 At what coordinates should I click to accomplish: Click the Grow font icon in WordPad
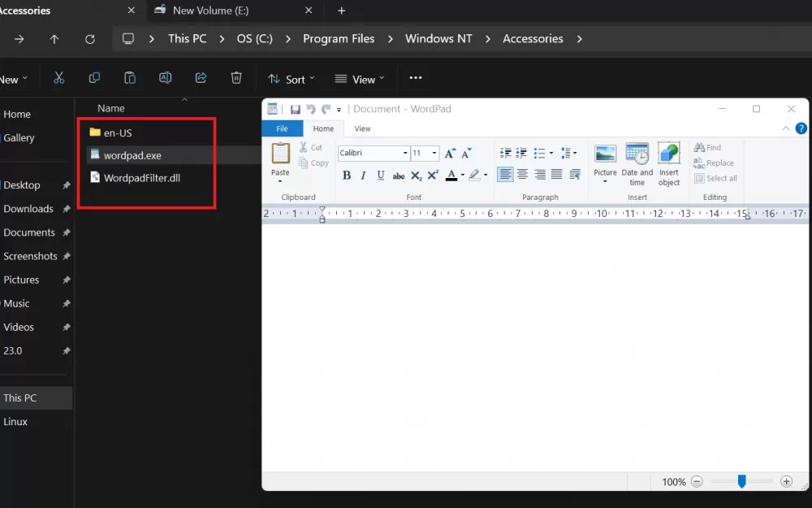(x=450, y=153)
